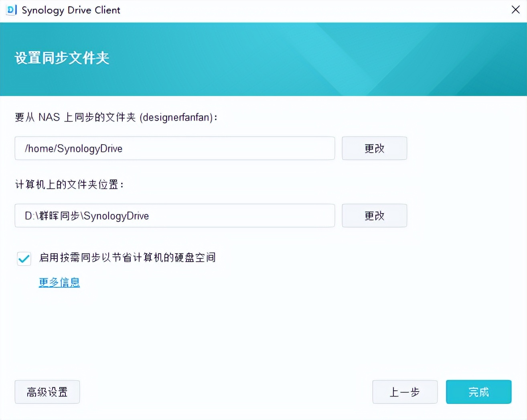Click 更改 beside the computer folder location
This screenshot has height=420, width=527.
point(374,216)
